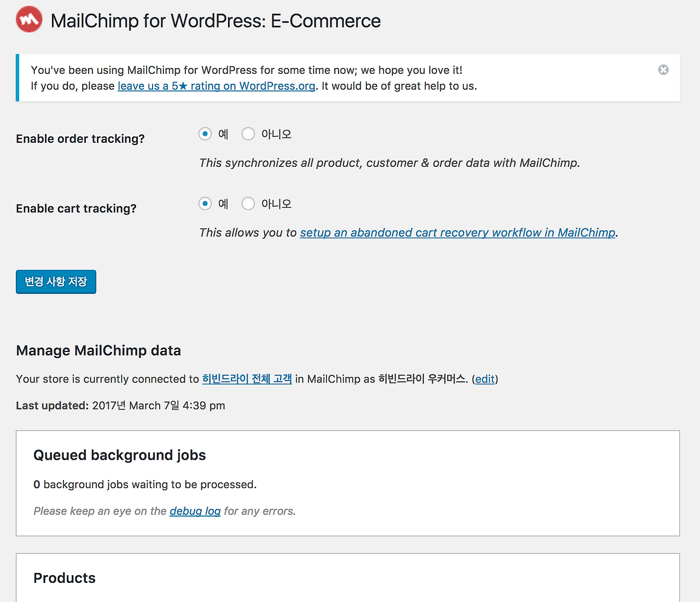This screenshot has height=602, width=700.
Task: Click the Manage MailChimp data heading
Action: (98, 350)
